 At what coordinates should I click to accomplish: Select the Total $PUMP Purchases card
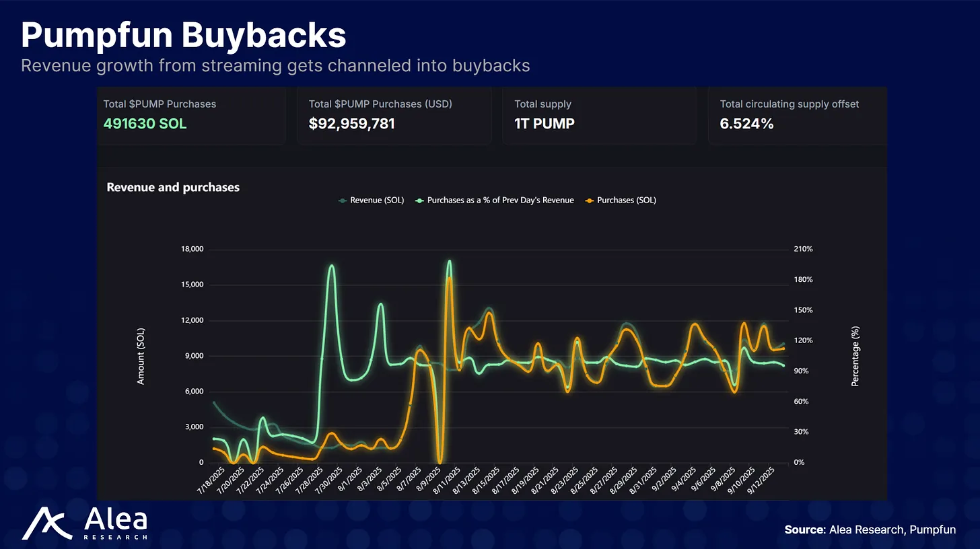pos(191,116)
